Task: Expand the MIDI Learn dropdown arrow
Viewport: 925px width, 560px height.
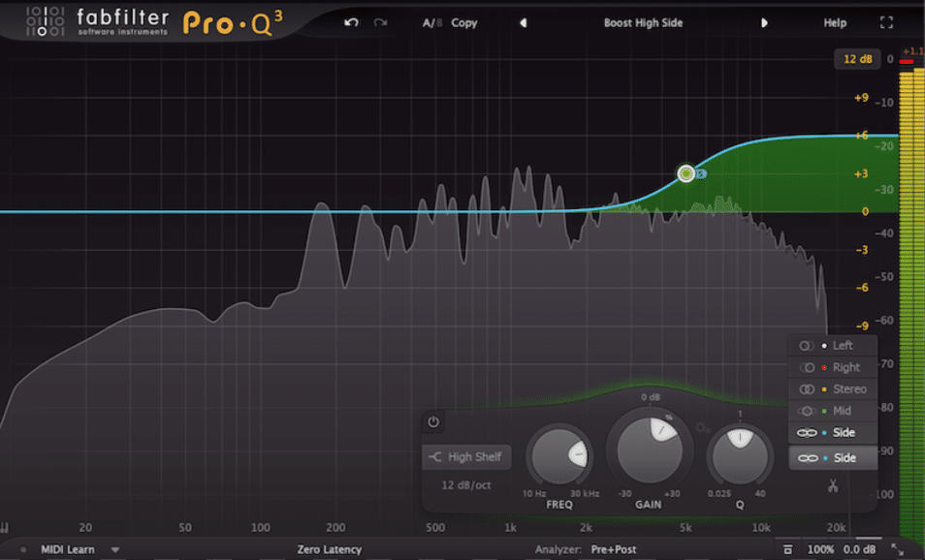Action: (115, 550)
